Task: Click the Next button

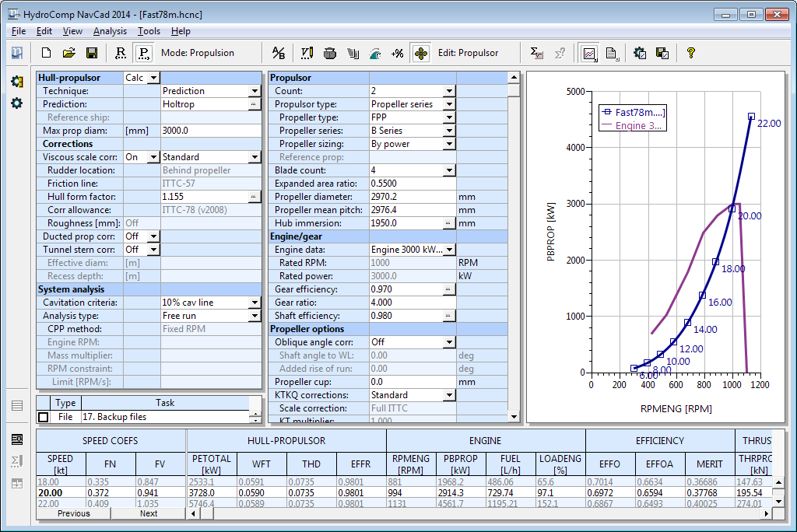Action: [x=149, y=513]
